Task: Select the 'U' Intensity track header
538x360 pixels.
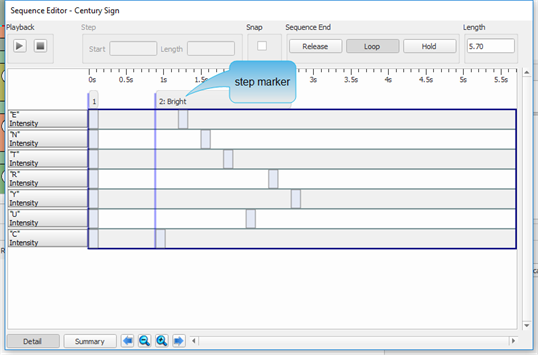Action: point(48,219)
